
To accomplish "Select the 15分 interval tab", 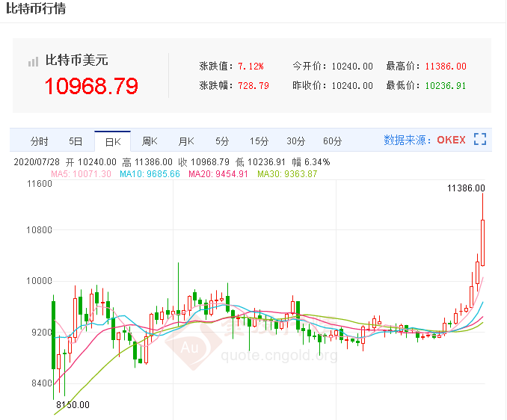I will (x=259, y=141).
